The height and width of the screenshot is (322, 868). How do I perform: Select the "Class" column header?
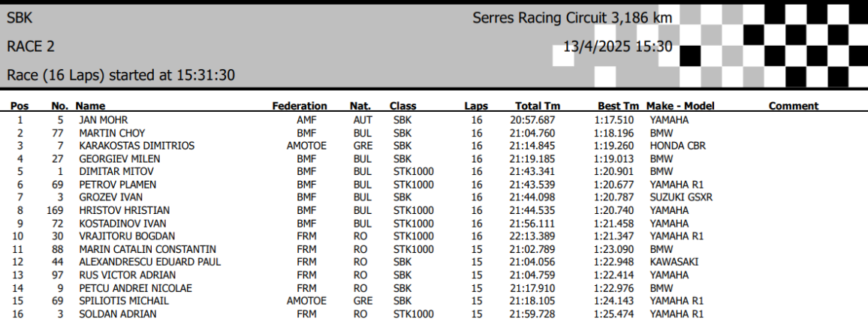point(402,107)
